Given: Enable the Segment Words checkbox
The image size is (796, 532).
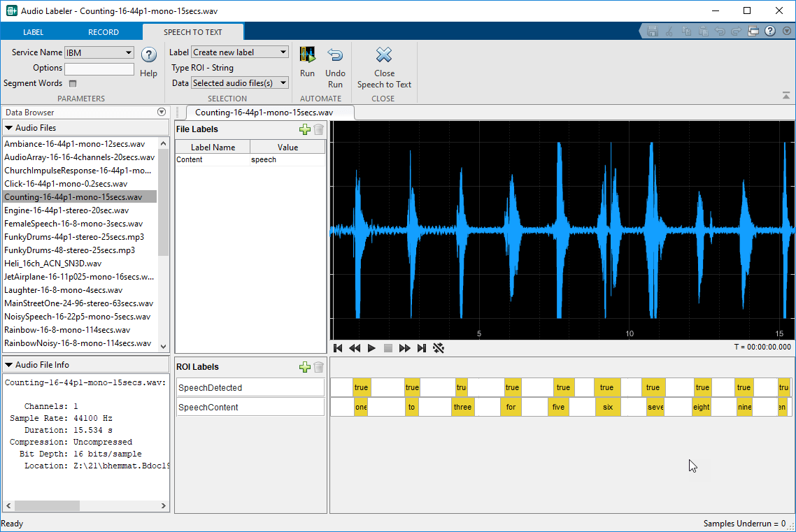Looking at the screenshot, I should tap(72, 84).
